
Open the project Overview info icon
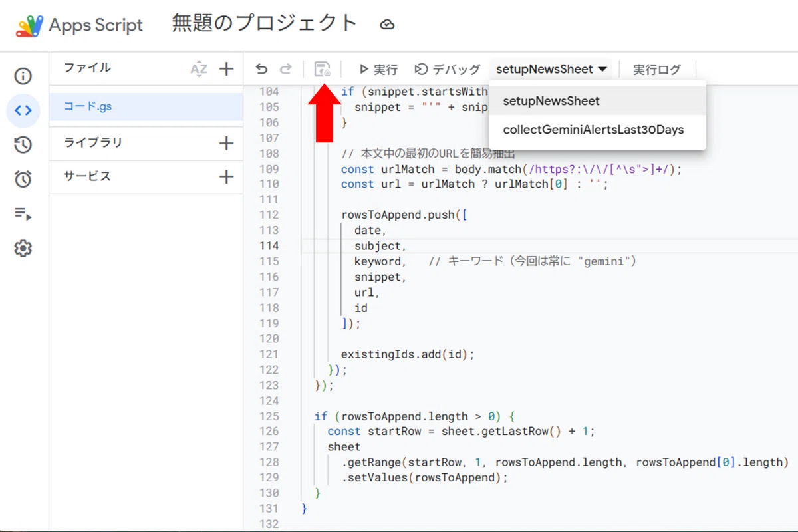(x=23, y=76)
